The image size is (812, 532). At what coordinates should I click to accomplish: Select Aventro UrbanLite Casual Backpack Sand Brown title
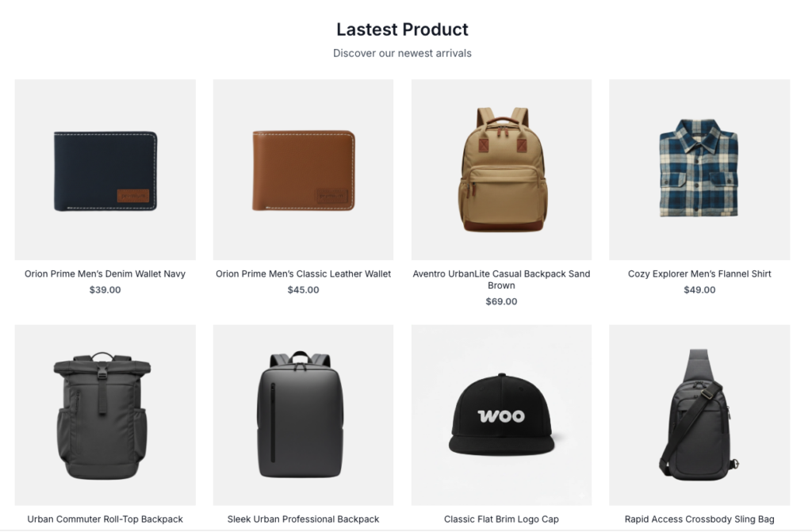tap(501, 279)
